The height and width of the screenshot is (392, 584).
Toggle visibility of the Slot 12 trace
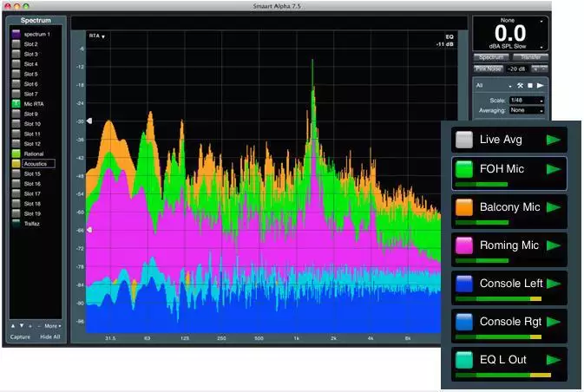click(16, 144)
